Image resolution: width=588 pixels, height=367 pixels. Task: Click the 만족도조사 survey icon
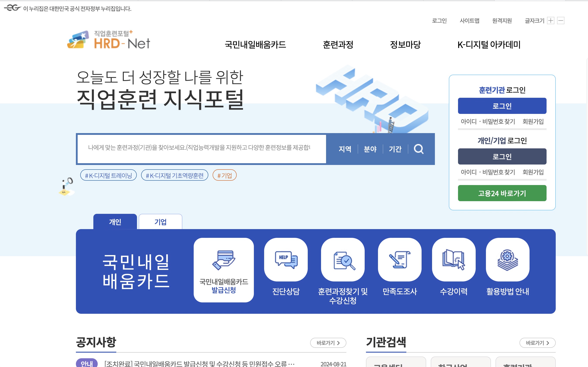click(400, 260)
